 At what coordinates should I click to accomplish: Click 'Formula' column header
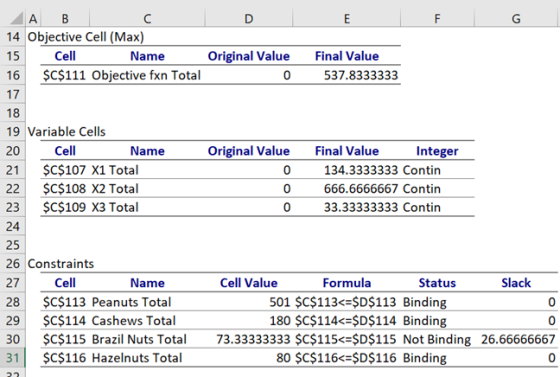[347, 283]
